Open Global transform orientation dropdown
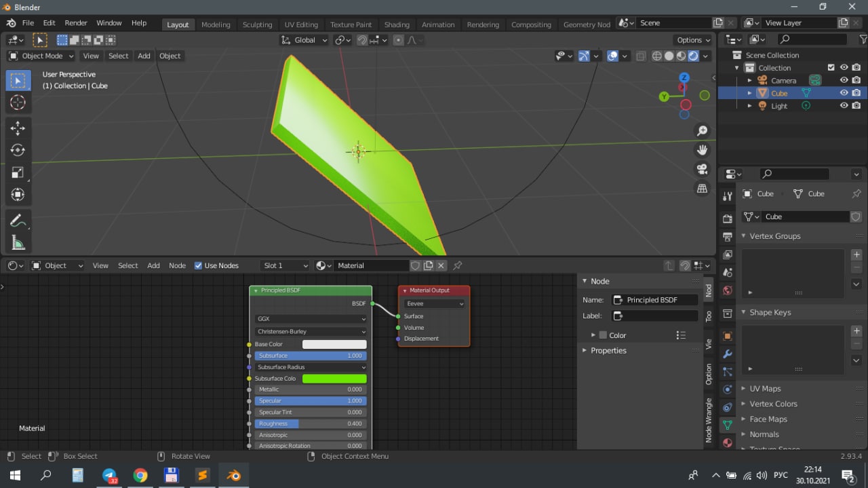 point(304,40)
